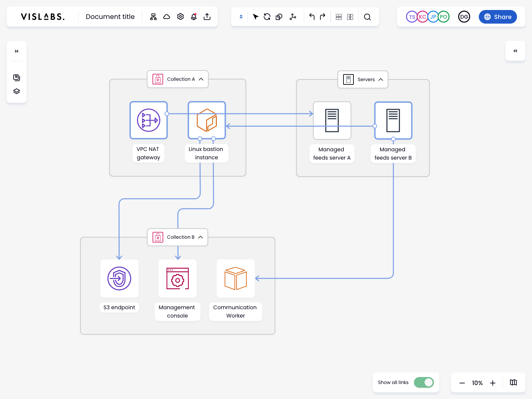Undo the last action

click(312, 17)
